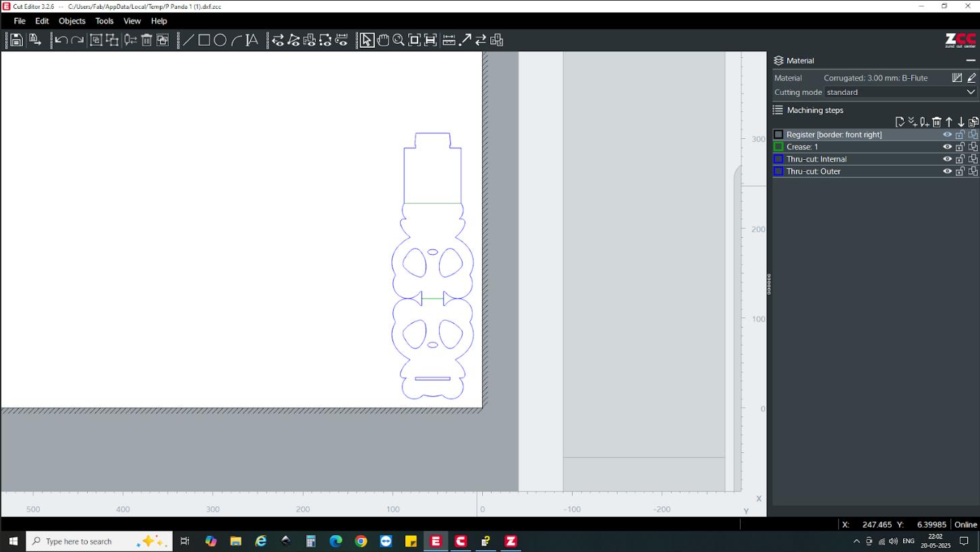Select the Rectangle drawing tool
Image resolution: width=980 pixels, height=552 pixels.
pyautogui.click(x=204, y=40)
